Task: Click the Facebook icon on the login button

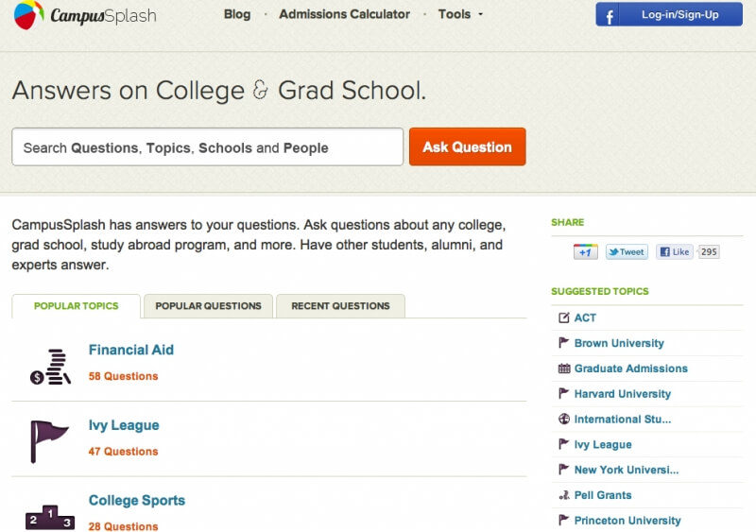Action: point(609,15)
